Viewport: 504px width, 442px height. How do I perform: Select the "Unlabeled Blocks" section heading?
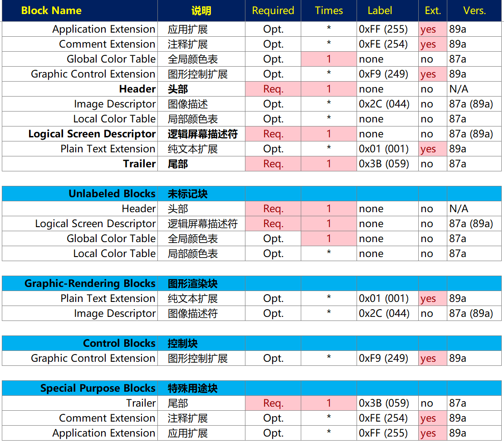pos(112,194)
